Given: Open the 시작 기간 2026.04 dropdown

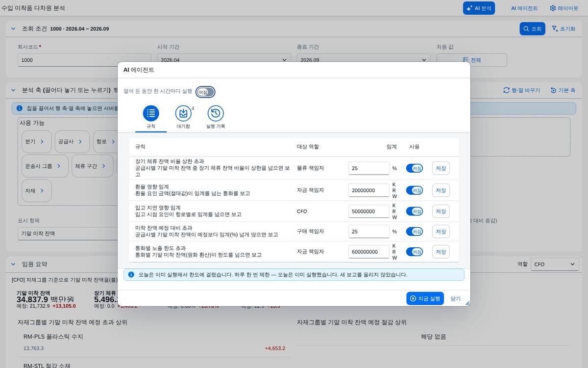Looking at the screenshot, I should (224, 60).
